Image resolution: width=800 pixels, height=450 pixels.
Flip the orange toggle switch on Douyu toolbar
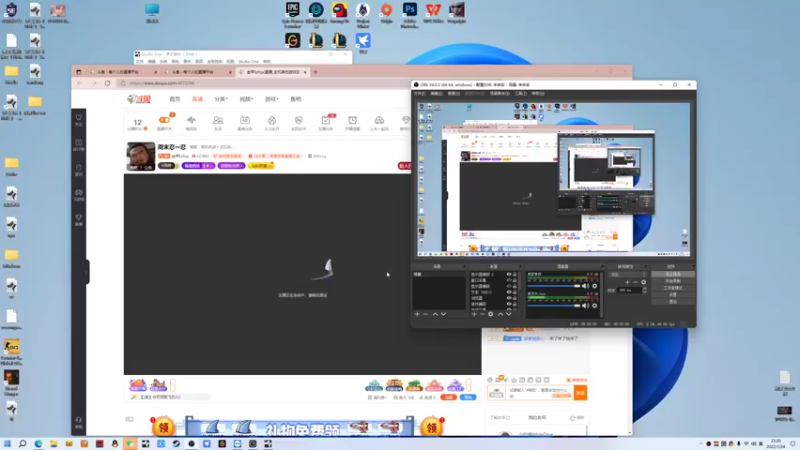click(164, 120)
